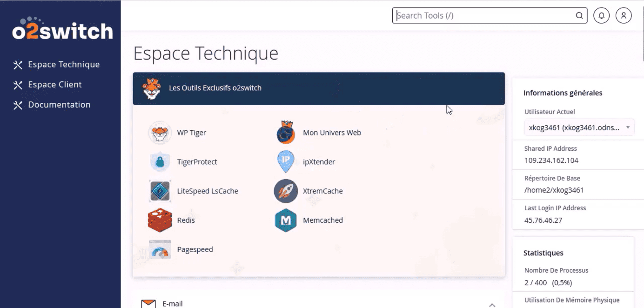Click the tiger mascot header icon
644x308 pixels.
click(x=152, y=88)
